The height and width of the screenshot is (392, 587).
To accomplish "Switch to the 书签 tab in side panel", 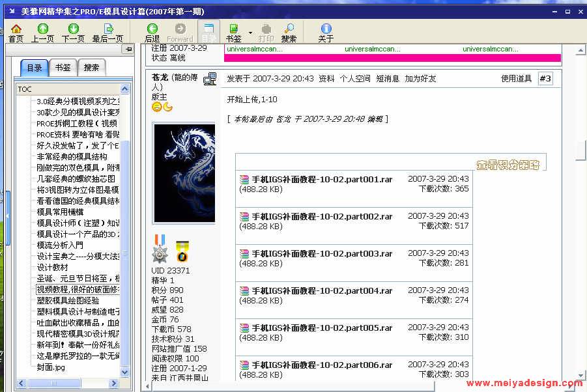I will coord(63,68).
